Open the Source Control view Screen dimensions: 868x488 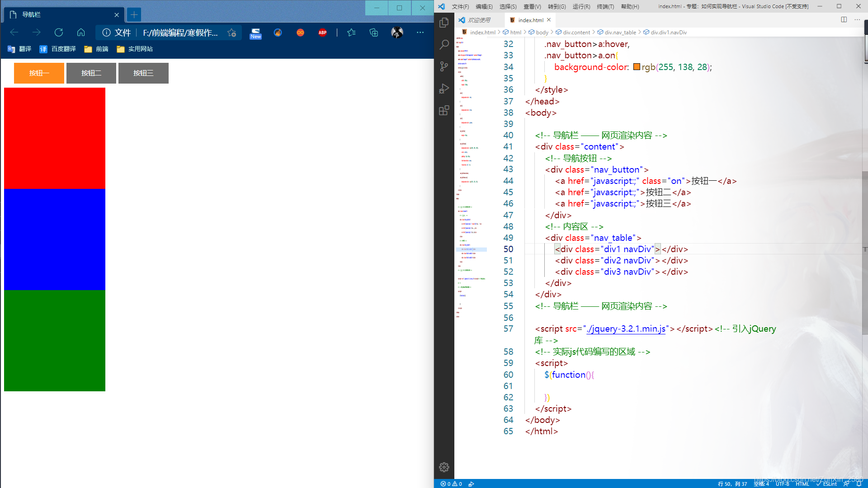(444, 66)
